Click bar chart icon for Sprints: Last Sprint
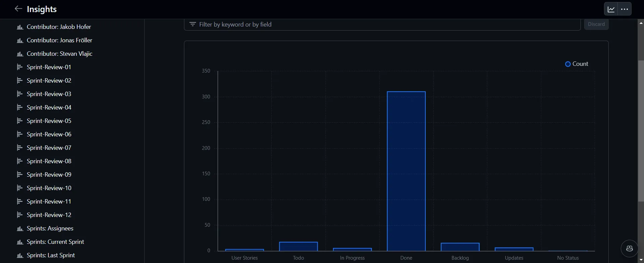 tap(20, 255)
